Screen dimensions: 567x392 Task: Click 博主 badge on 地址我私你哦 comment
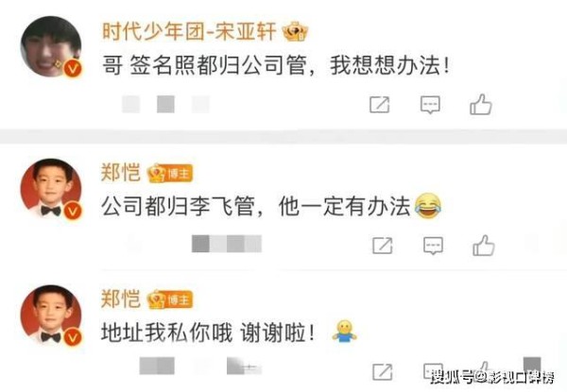pyautogui.click(x=170, y=299)
